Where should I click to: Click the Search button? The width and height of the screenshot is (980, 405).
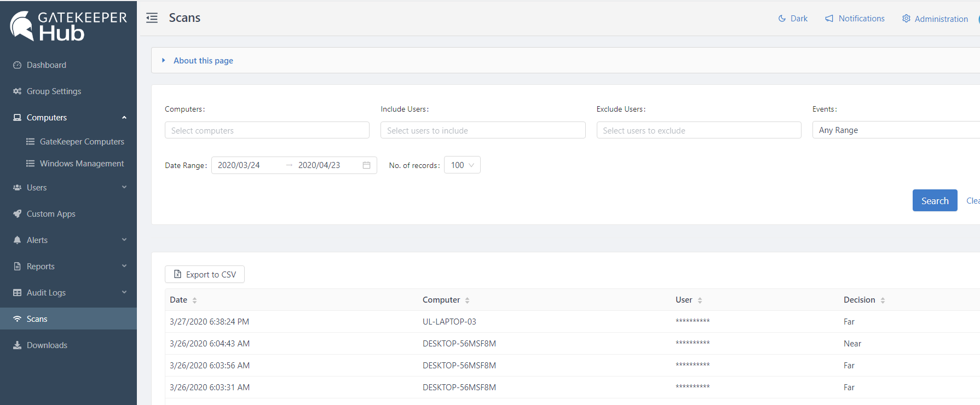point(935,201)
